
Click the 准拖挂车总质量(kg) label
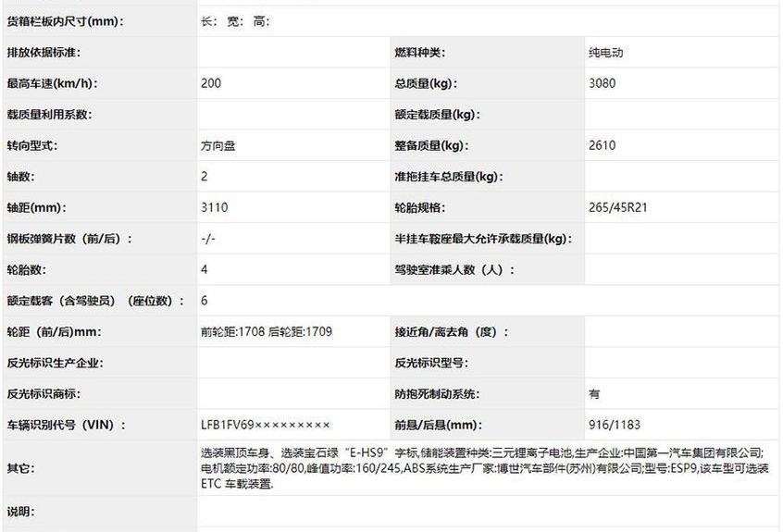[449, 177]
